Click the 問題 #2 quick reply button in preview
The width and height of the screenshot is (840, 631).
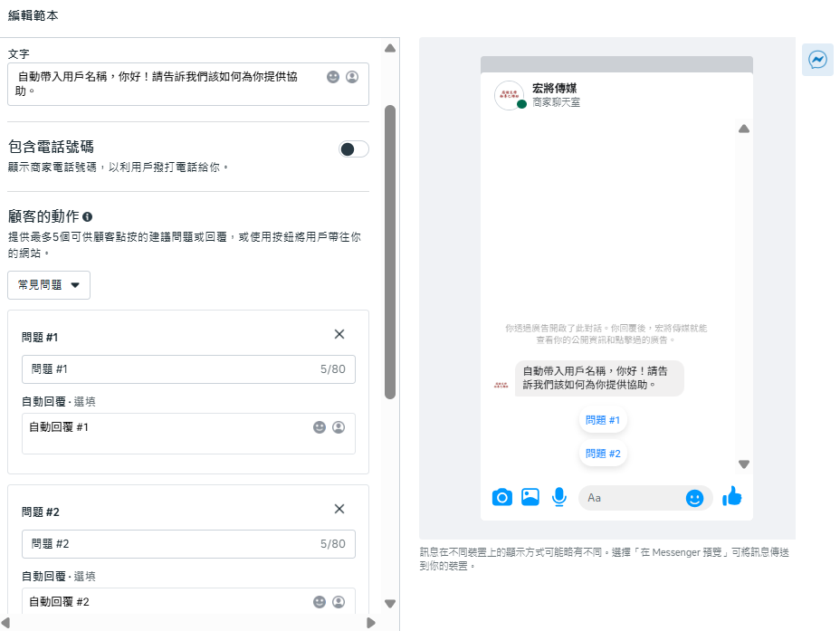603,454
